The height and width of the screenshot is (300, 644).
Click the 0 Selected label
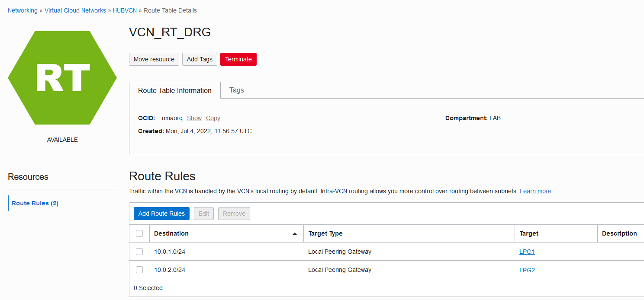pos(148,288)
